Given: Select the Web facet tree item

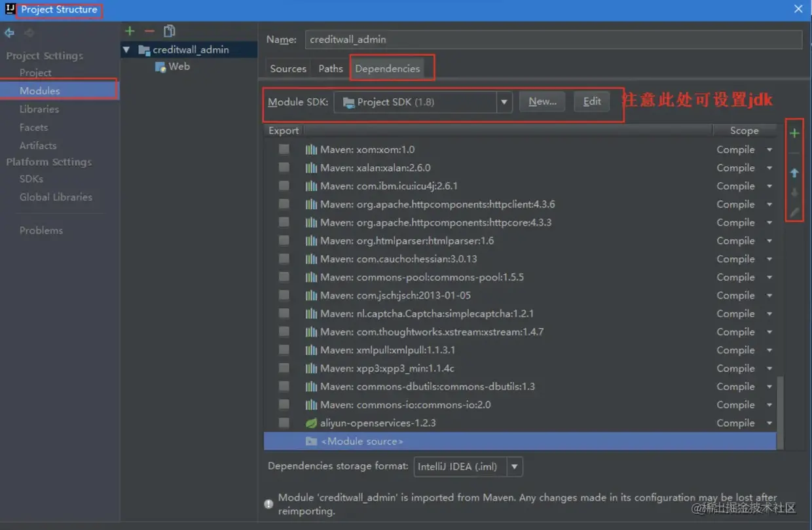Looking at the screenshot, I should point(179,67).
